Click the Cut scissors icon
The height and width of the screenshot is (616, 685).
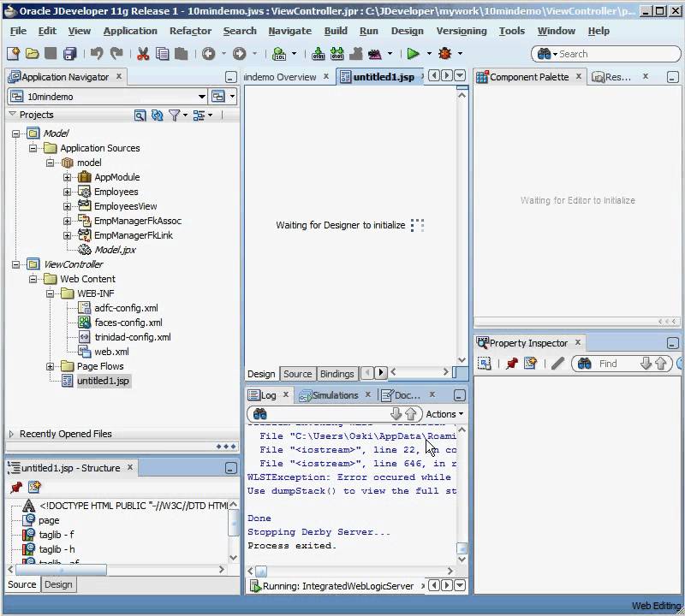pyautogui.click(x=143, y=54)
